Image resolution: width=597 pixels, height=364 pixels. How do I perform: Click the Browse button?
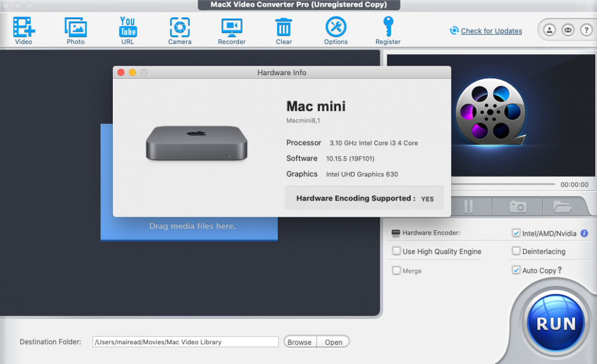300,342
